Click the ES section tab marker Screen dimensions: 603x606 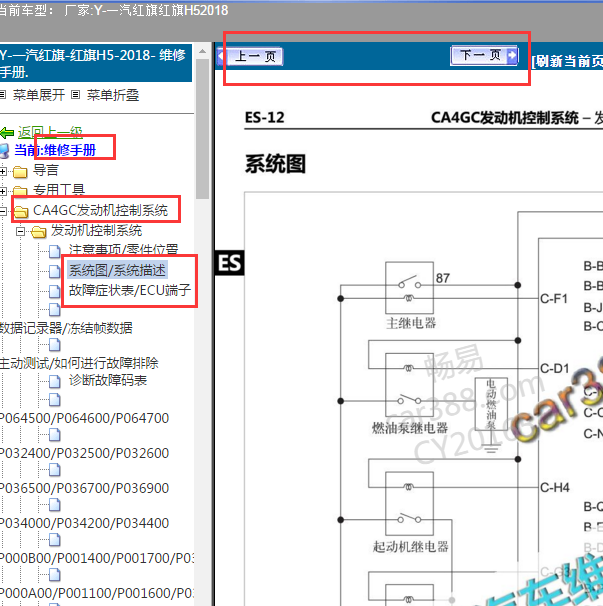click(x=230, y=263)
